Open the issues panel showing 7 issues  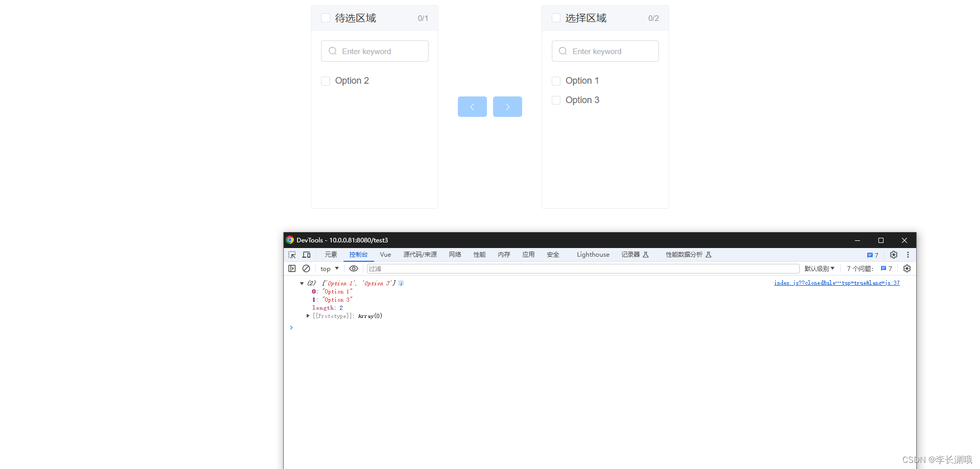point(872,255)
